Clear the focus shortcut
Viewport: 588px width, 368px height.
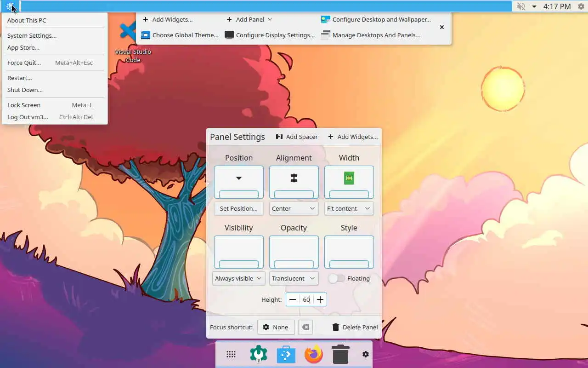tap(305, 327)
